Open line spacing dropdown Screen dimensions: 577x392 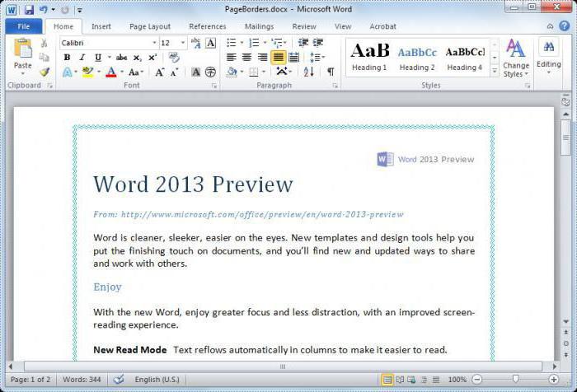coord(317,58)
